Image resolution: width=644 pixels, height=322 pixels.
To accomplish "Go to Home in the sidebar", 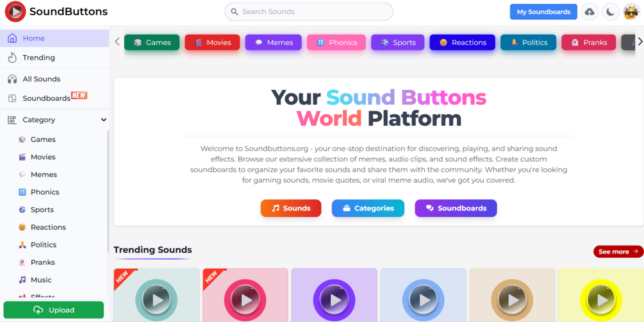I will [x=54, y=38].
